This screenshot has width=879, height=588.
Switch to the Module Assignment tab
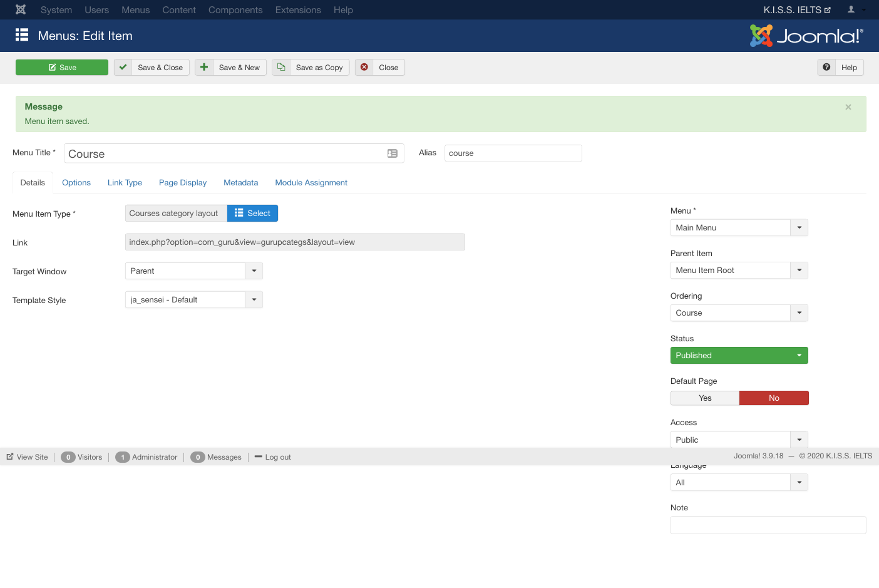click(311, 183)
